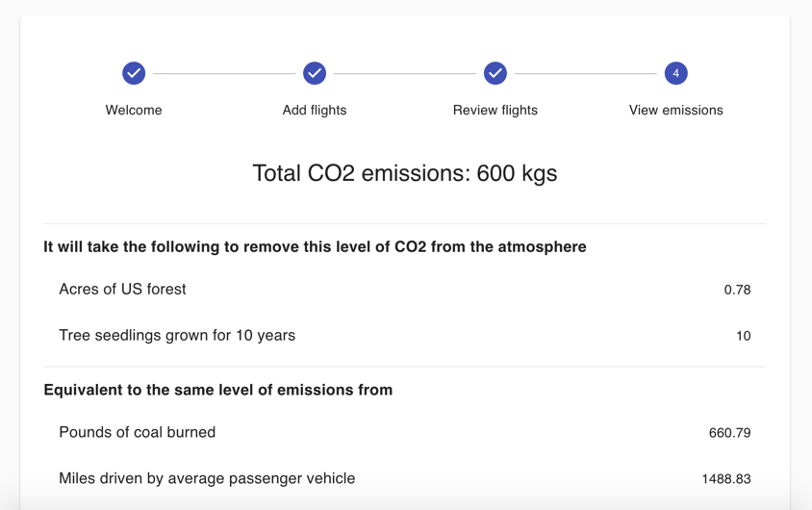Click the Pounds of coal burned row
The height and width of the screenshot is (510, 812).
[137, 432]
